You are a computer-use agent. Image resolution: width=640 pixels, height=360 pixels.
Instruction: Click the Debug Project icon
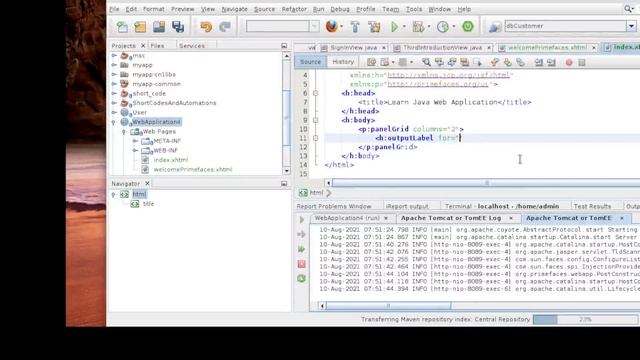[x=418, y=27]
